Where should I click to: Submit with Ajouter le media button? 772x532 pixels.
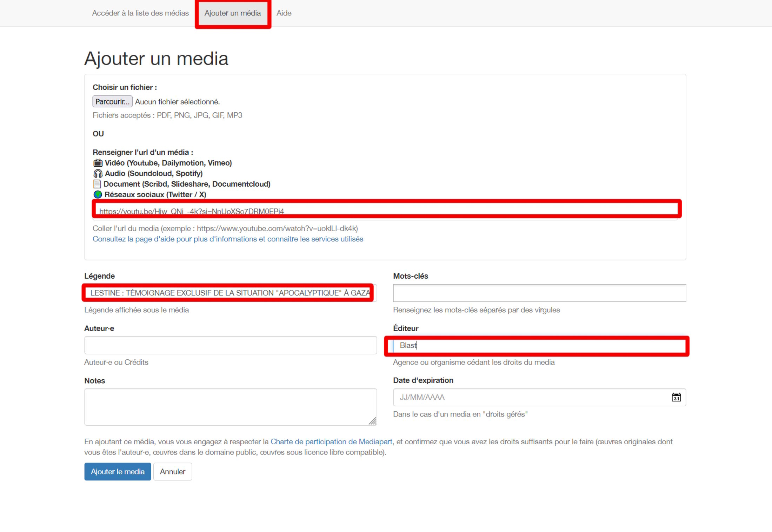pos(118,471)
